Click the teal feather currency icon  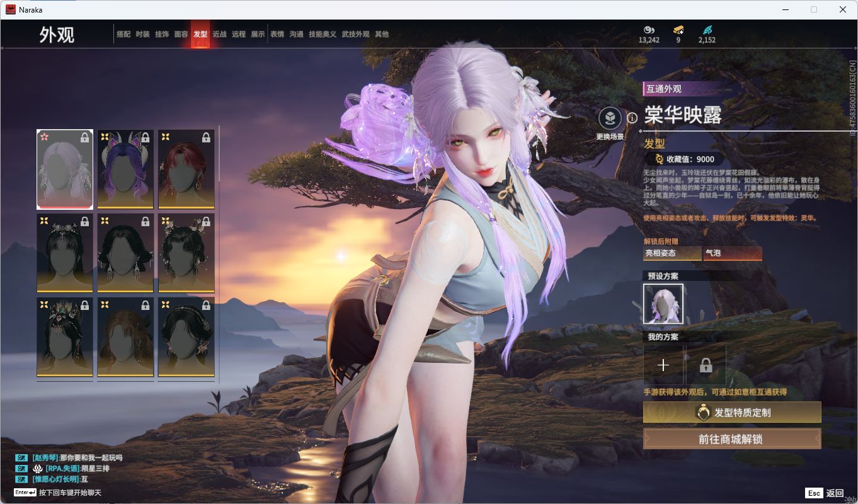(707, 30)
